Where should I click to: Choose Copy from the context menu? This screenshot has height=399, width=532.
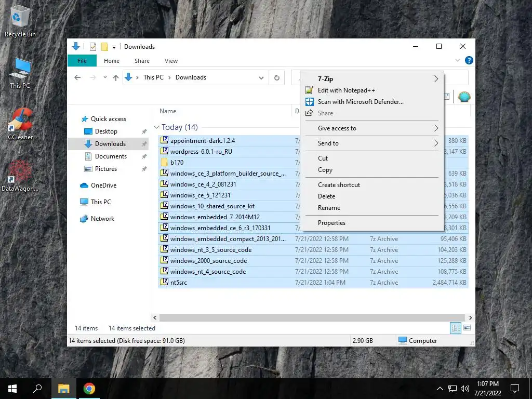tap(372, 170)
